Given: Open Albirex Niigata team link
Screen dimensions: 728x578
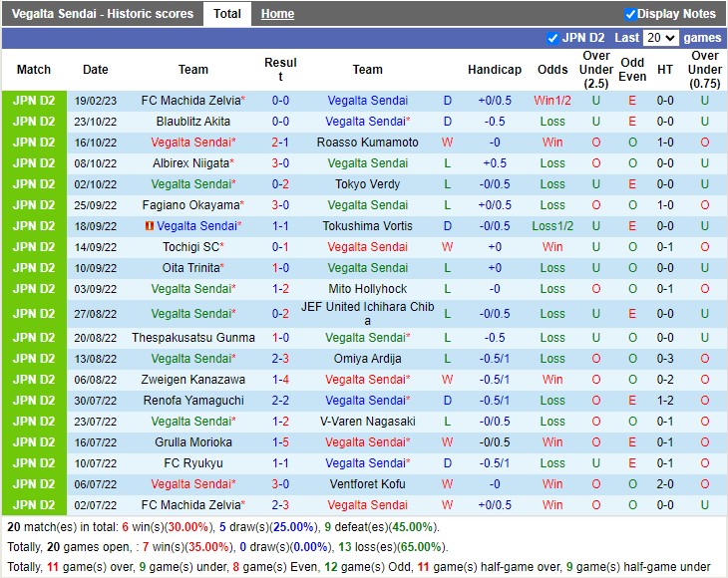Looking at the screenshot, I should pyautogui.click(x=191, y=163).
